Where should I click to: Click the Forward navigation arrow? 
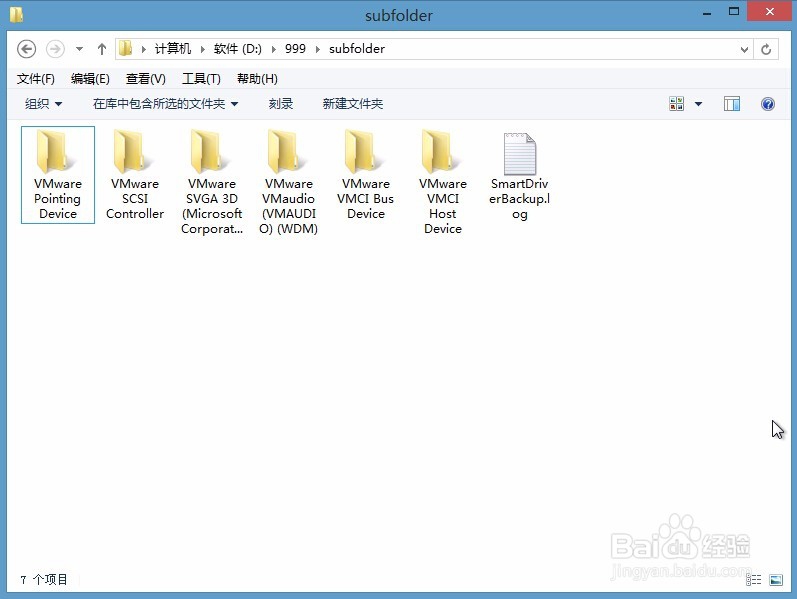[x=55, y=49]
